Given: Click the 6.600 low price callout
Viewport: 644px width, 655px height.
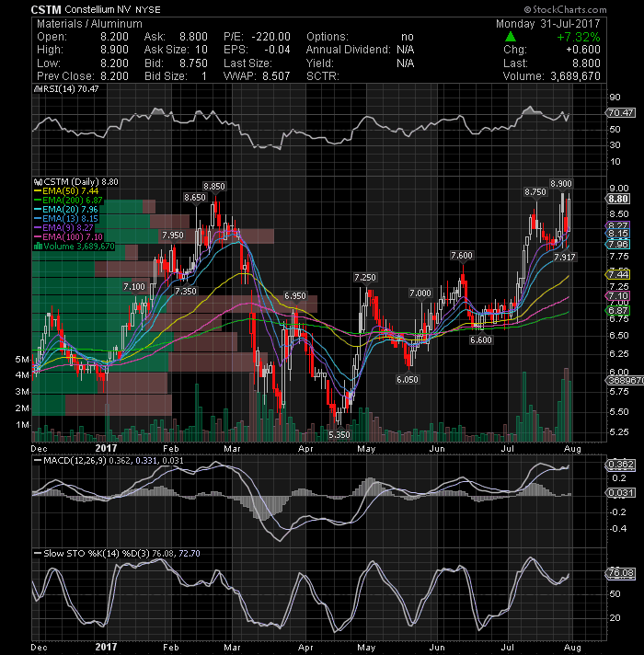Looking at the screenshot, I should [481, 340].
